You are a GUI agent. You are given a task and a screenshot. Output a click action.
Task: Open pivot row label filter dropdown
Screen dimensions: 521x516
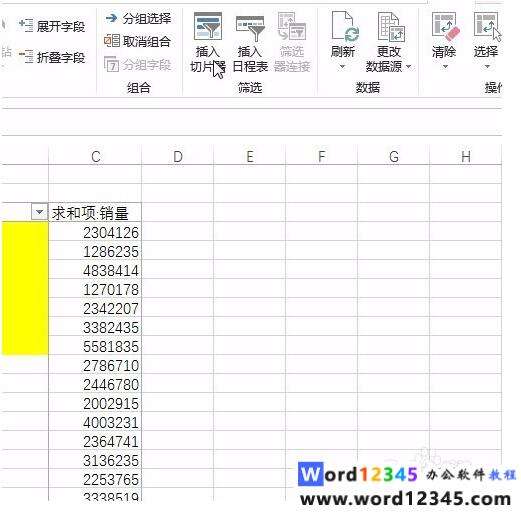(x=39, y=212)
